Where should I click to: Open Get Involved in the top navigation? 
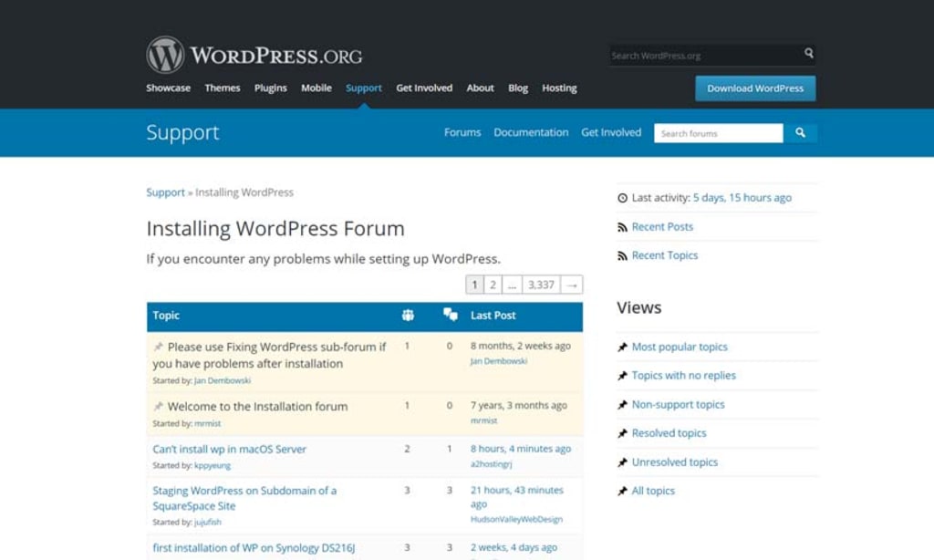pos(424,88)
